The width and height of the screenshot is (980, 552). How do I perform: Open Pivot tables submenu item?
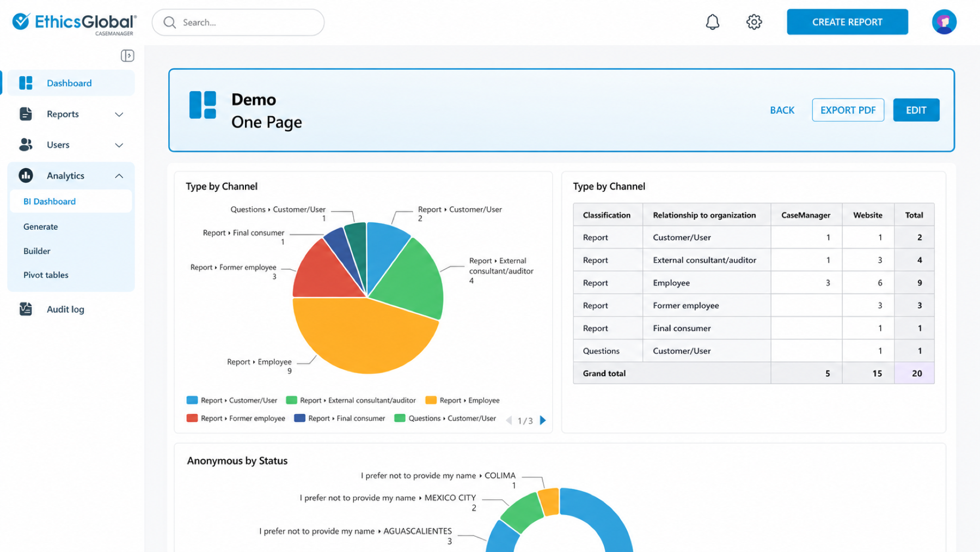46,275
